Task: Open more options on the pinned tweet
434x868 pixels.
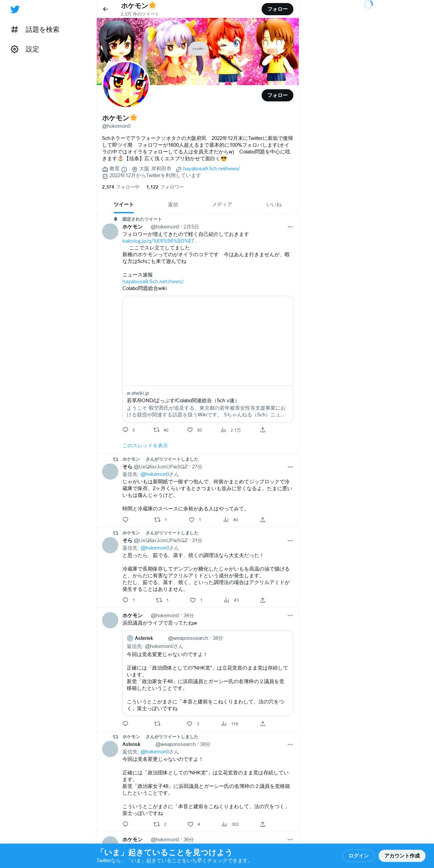Action: [x=290, y=227]
